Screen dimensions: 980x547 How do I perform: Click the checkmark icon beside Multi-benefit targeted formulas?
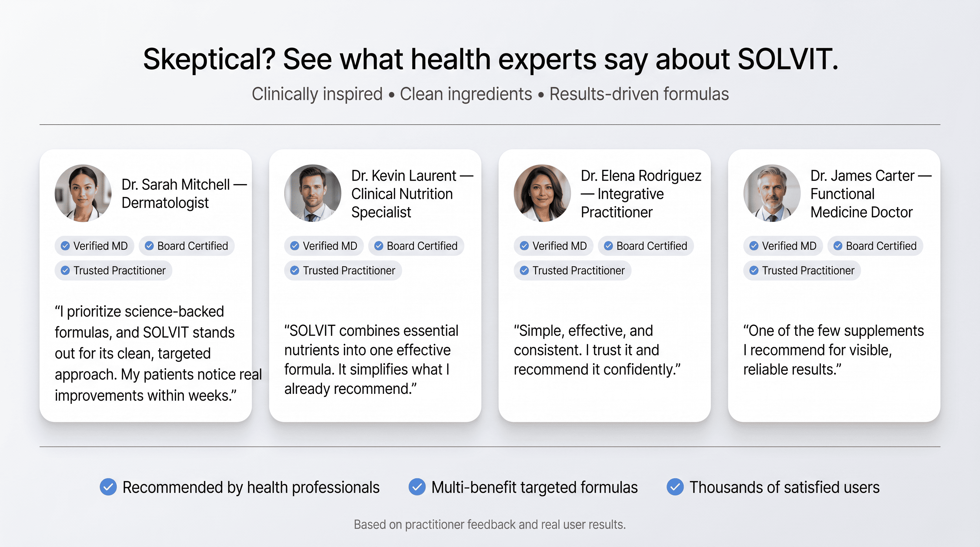pyautogui.click(x=417, y=487)
